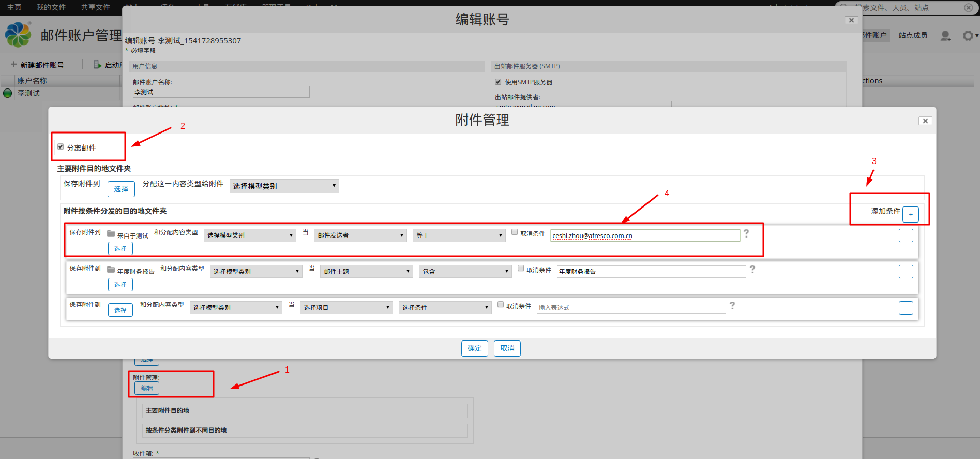Click the 插入表达式 placeholder input field
The width and height of the screenshot is (980, 459).
point(631,308)
